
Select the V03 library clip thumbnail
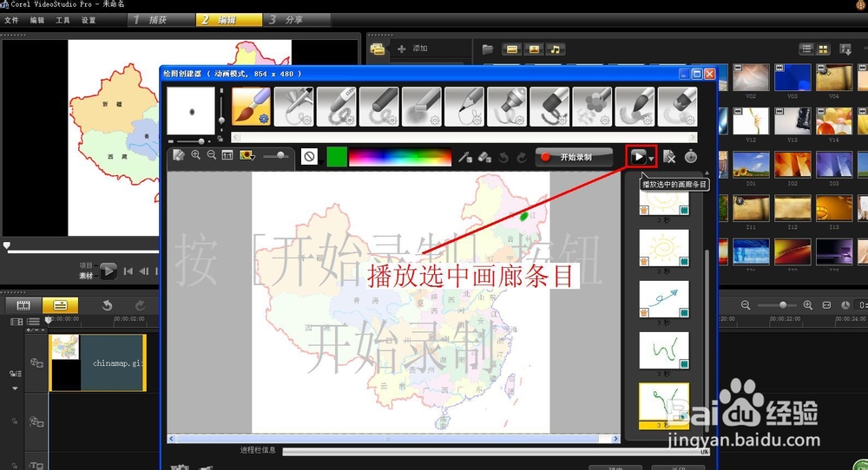click(x=792, y=77)
